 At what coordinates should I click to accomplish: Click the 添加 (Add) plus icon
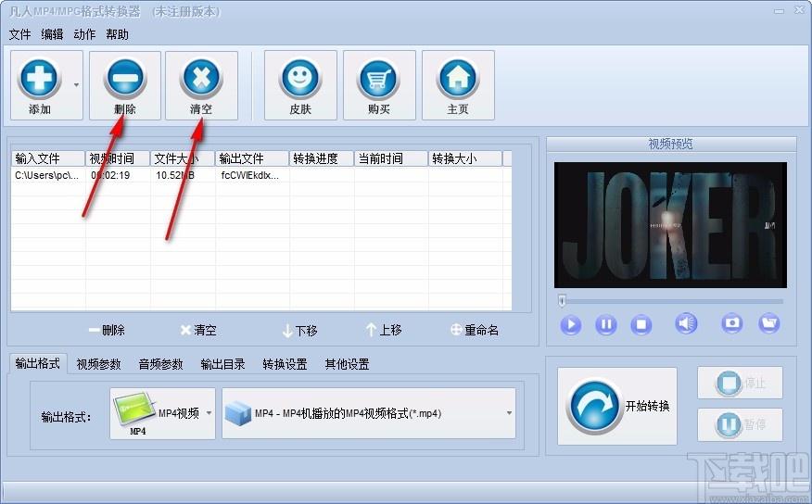tap(39, 78)
